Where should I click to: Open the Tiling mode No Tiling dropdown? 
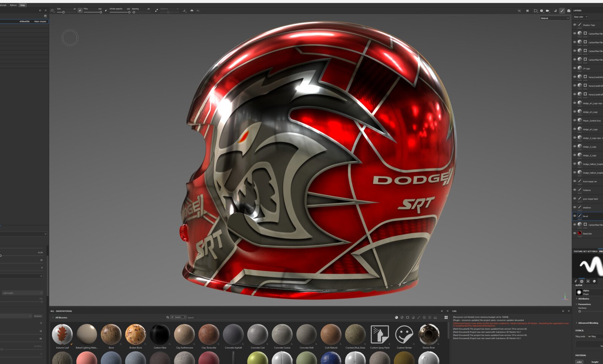(x=595, y=337)
